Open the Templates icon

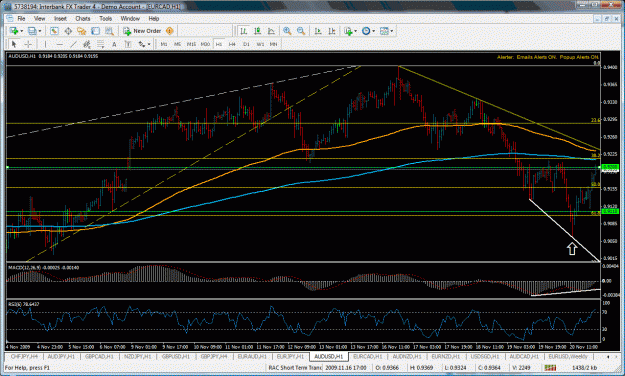click(384, 31)
